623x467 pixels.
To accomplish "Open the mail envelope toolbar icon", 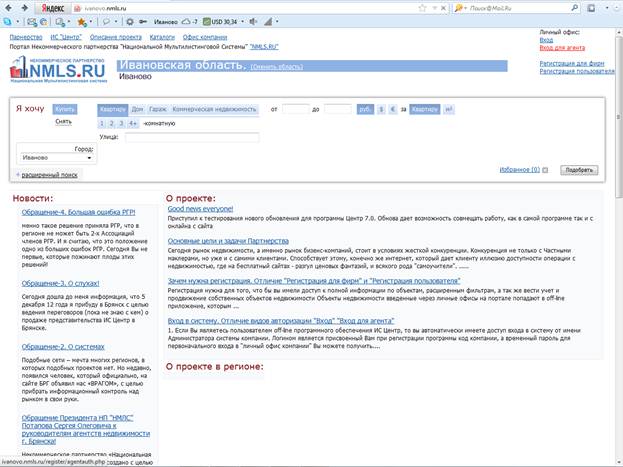I will point(32,22).
